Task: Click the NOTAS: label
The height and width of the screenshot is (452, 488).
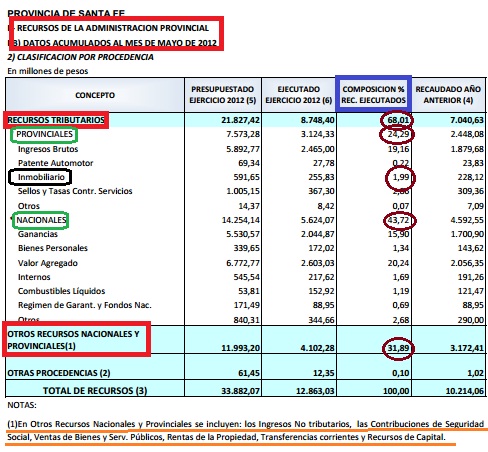Action: (x=22, y=405)
